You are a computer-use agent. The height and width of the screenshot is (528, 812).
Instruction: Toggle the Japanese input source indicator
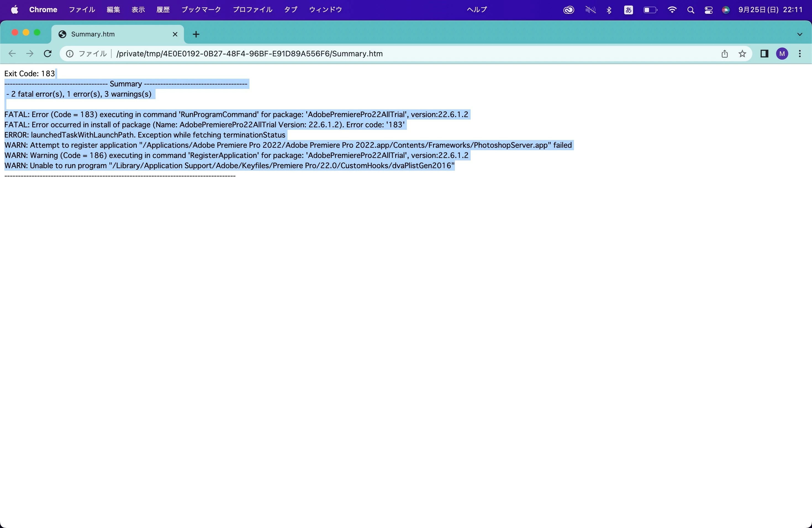[628, 10]
